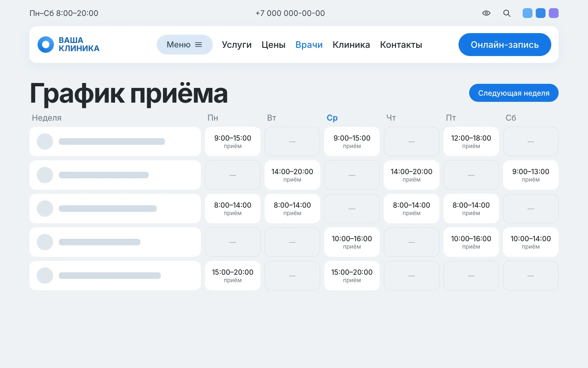The image size is (588, 368).
Task: Choose the Monday 8:00–14:00 slot
Action: [233, 209]
